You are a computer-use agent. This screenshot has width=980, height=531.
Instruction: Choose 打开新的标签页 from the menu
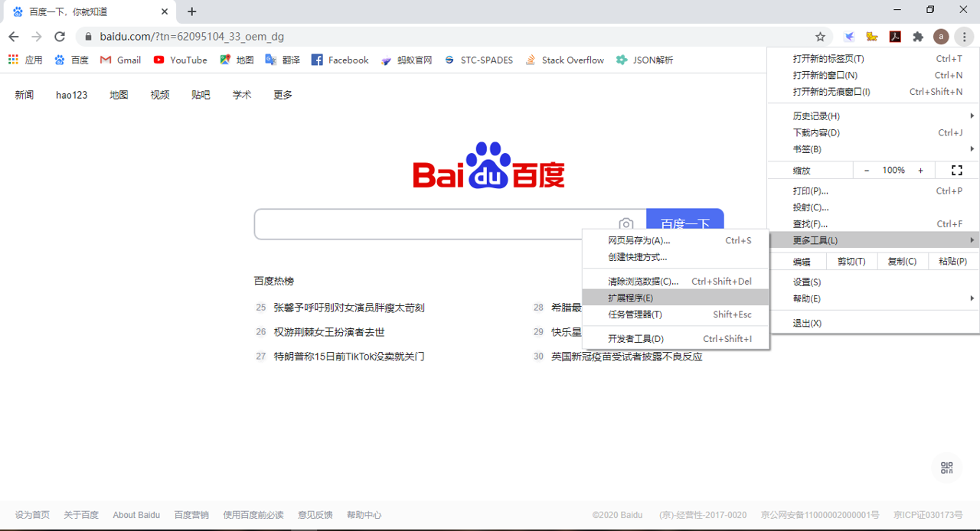pos(874,59)
